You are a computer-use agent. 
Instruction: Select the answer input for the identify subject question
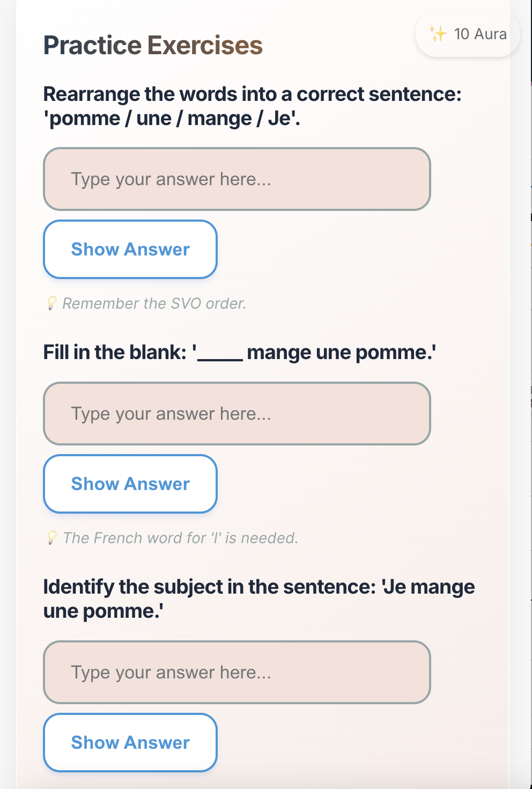click(237, 673)
